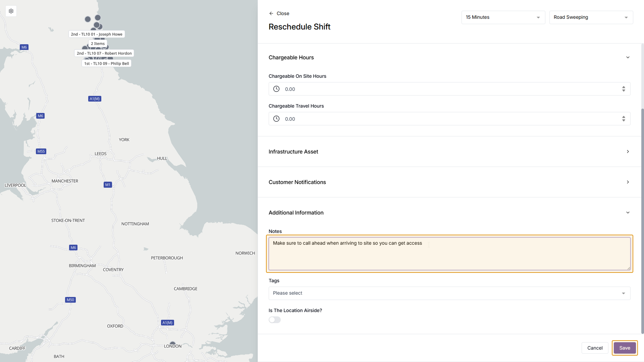644x362 pixels.
Task: Collapse the Chargeable Hours section
Action: pos(628,57)
